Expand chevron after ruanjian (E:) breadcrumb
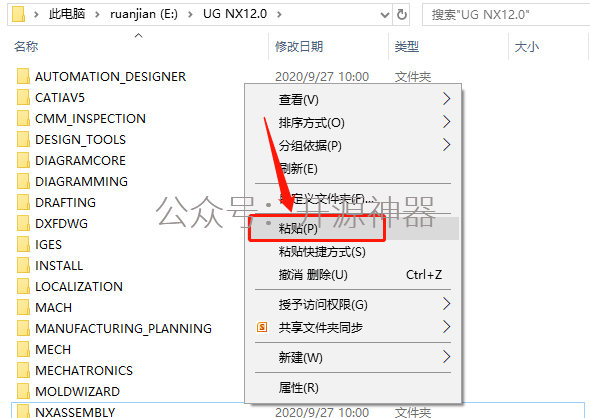 (190, 14)
